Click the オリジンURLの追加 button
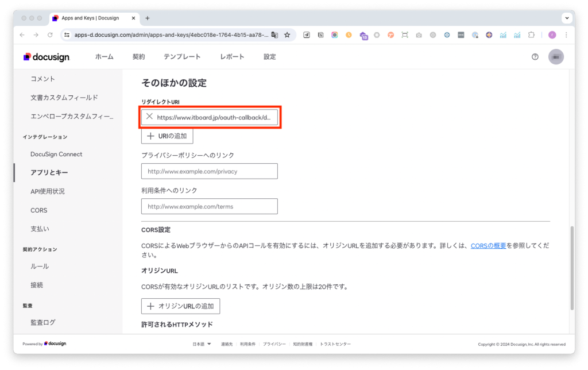This screenshot has height=370, width=588. coord(180,306)
